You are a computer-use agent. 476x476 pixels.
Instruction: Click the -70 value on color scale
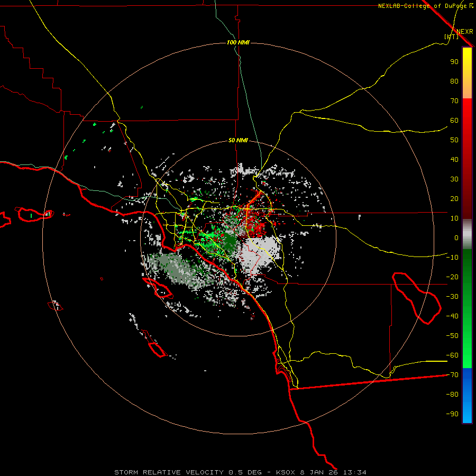[452, 375]
